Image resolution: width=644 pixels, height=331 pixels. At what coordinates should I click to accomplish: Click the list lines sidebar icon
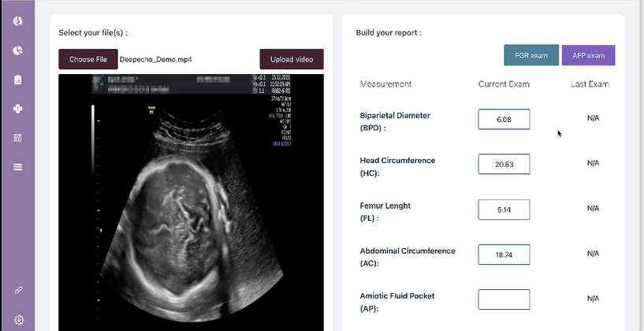17,167
